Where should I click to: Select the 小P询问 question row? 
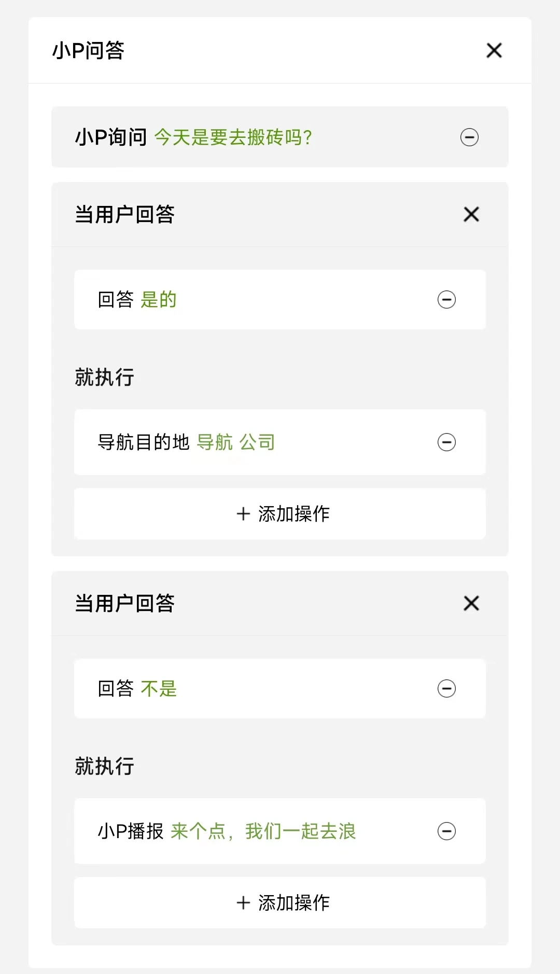[280, 137]
